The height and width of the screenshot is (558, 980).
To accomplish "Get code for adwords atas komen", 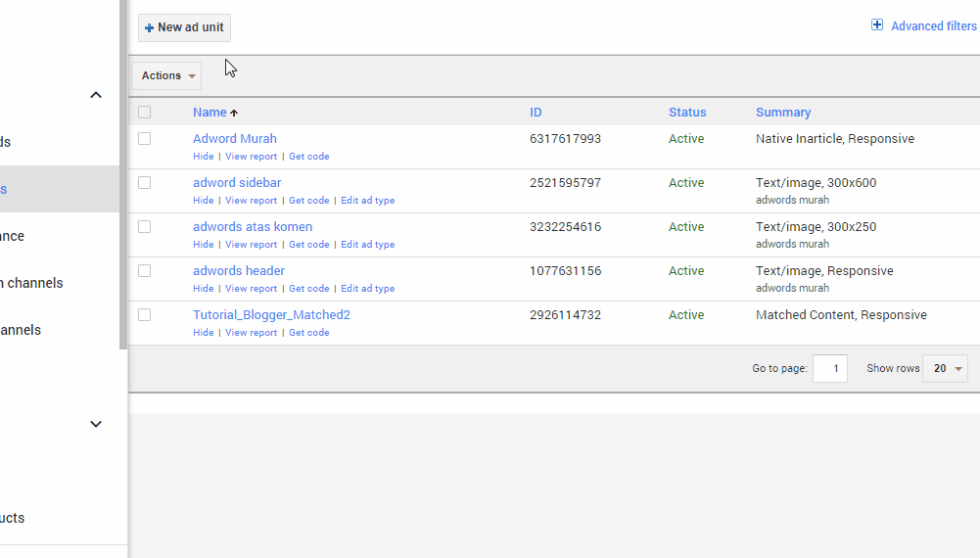I will (308, 245).
